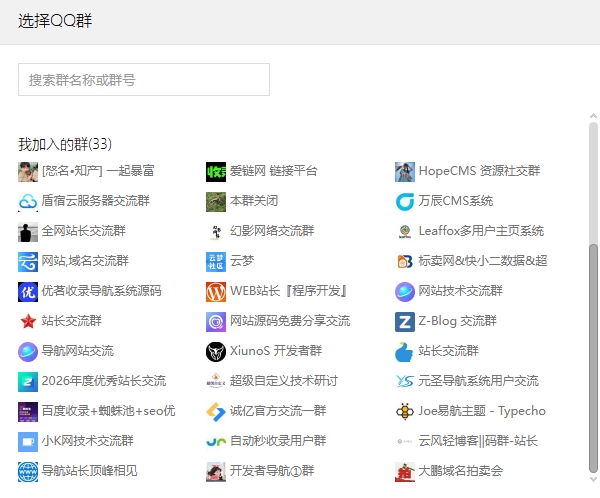Click the 幻影网络交流群 icon
This screenshot has width=600, height=498.
pos(216,232)
